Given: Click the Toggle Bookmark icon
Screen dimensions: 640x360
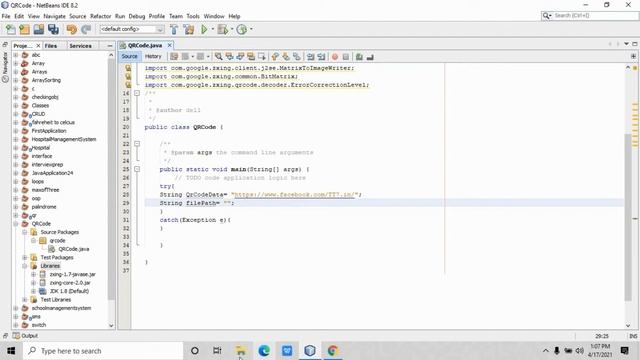Looking at the screenshot, I should point(297,57).
